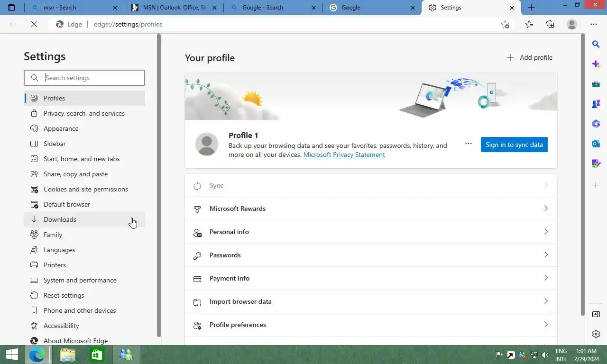Screen dimensions: 607x364
Task: Expand Import browser data row
Action: click(x=371, y=301)
